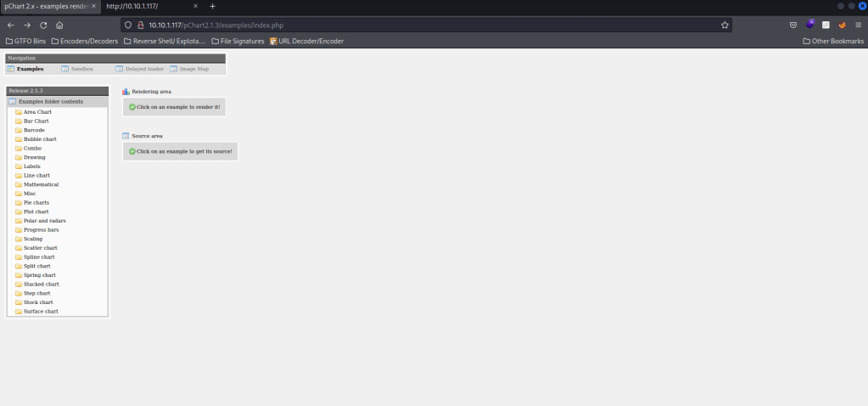Click the URL address bar field
This screenshot has height=406, width=868.
[x=424, y=25]
